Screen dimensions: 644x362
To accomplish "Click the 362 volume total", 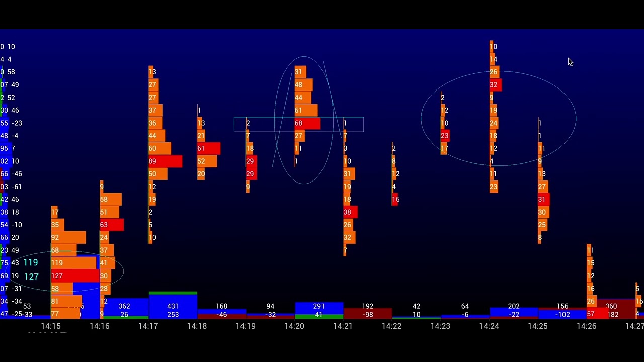I will [x=124, y=306].
